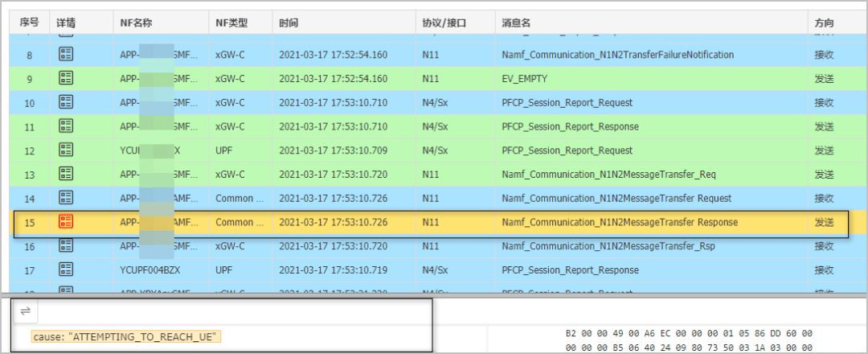This screenshot has width=868, height=354.
Task: Select Namf_Communication_N1N2MessageTransfer_Rsp message
Action: click(608, 246)
